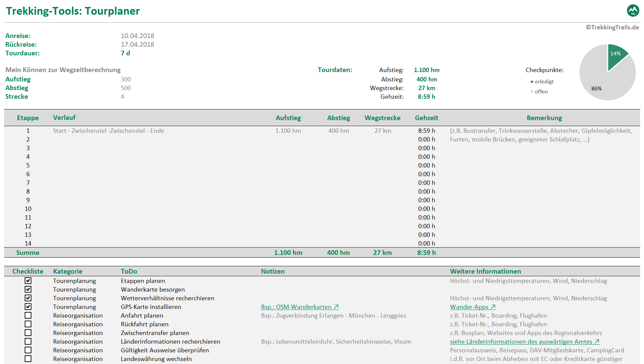Open the Wander-Apps link

pyautogui.click(x=472, y=307)
